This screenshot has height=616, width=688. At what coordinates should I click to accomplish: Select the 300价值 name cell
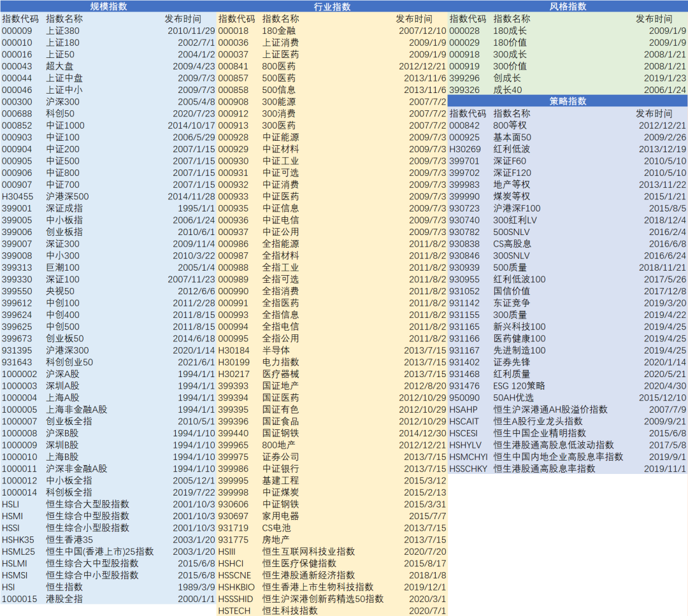[x=510, y=66]
